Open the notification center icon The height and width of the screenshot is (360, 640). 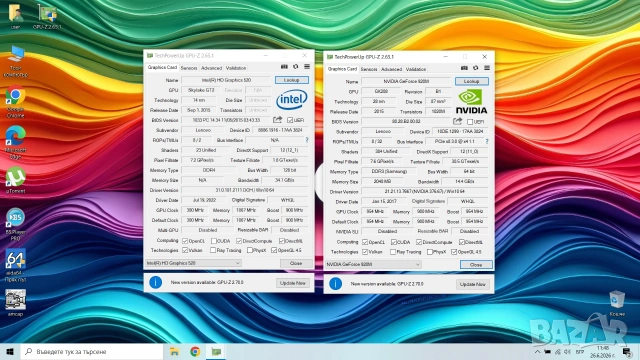pos(627,351)
